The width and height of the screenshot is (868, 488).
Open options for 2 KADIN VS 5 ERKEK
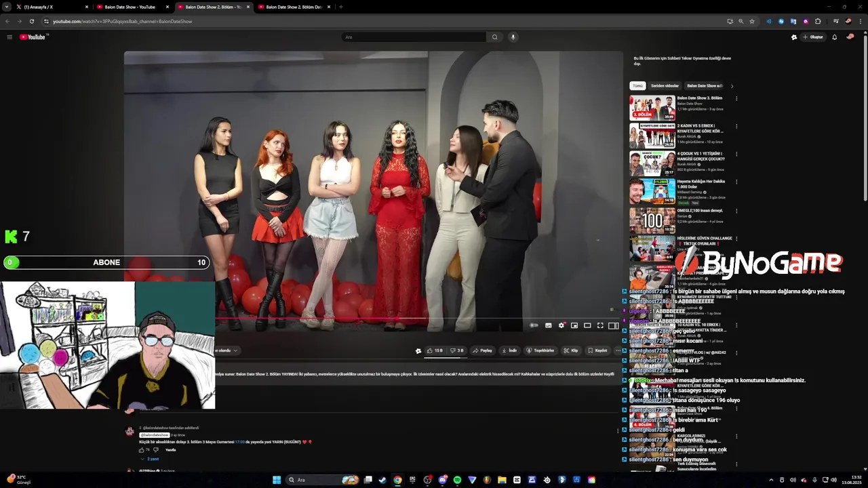coord(736,126)
